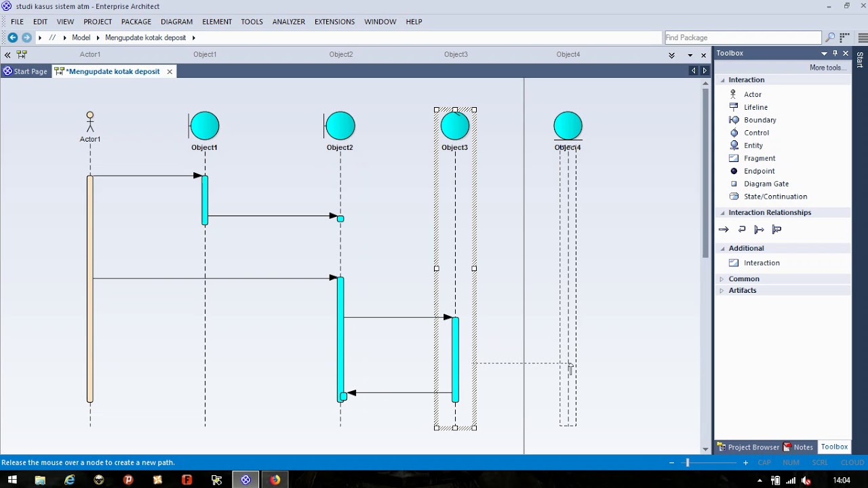Image resolution: width=868 pixels, height=488 pixels.
Task: Open the hamburger menu icon at top right
Action: point(863,38)
